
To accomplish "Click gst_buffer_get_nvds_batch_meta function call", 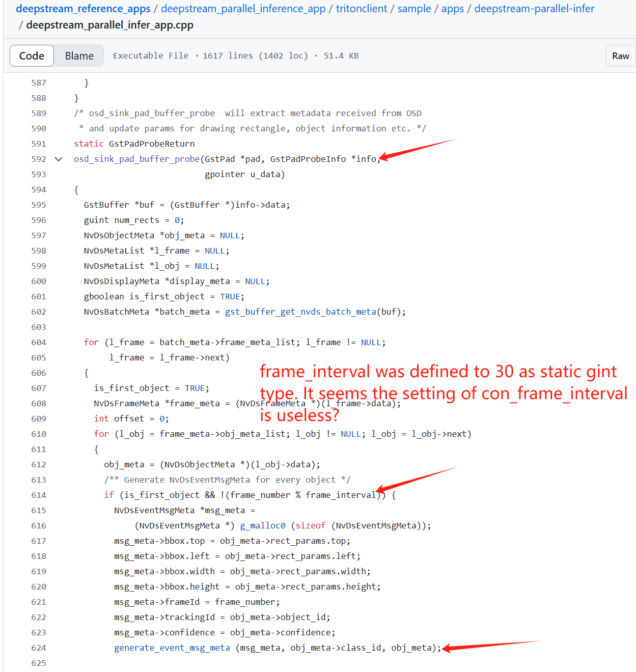I will tap(301, 312).
